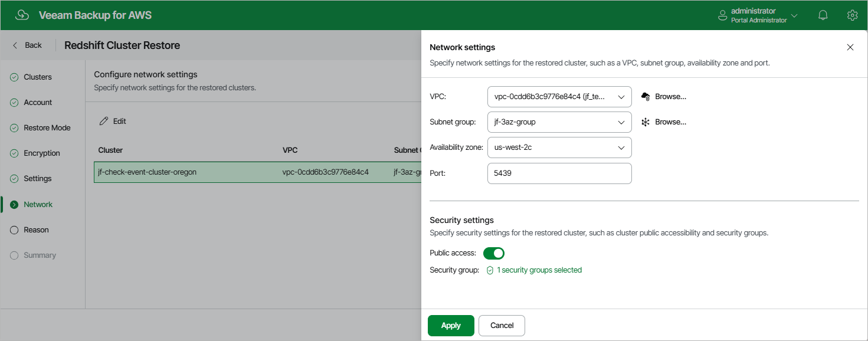Open the configuration gear icon
Viewport: 868px width, 341px height.
point(852,15)
